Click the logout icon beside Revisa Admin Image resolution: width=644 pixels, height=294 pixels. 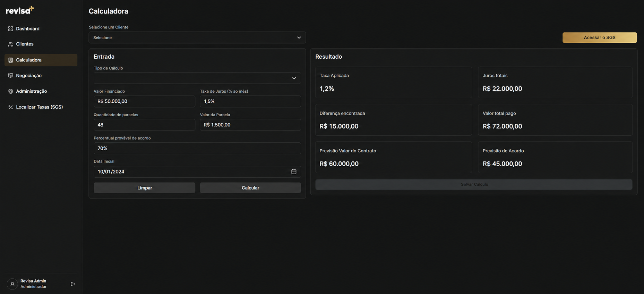click(x=73, y=284)
